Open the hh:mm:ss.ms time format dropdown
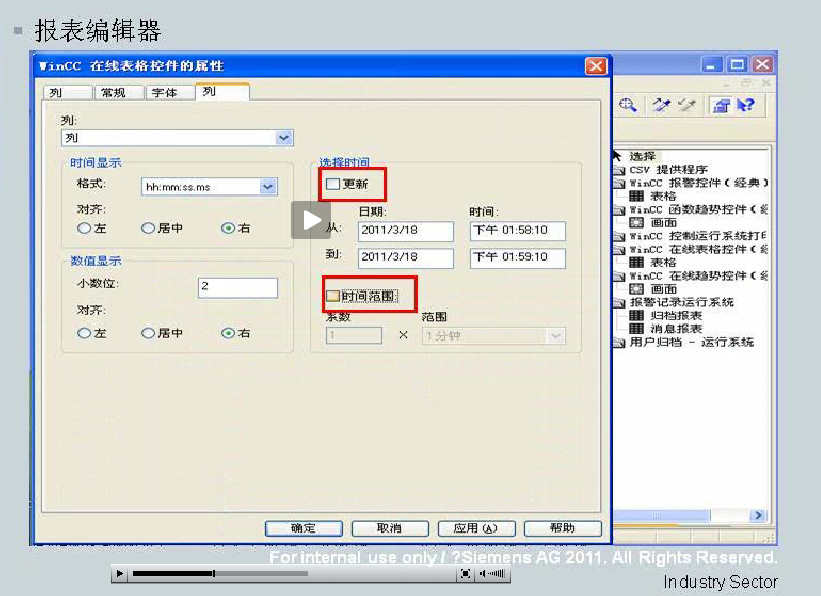The width and height of the screenshot is (821, 596). [268, 186]
